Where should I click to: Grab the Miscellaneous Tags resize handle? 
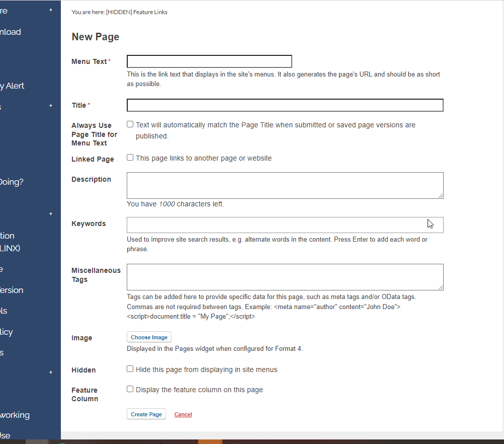441,287
